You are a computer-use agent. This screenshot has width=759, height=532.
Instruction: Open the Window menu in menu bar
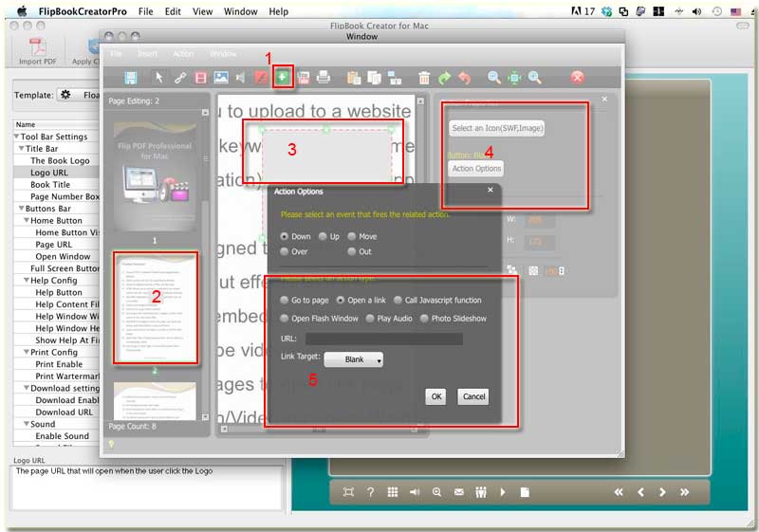pos(241,11)
